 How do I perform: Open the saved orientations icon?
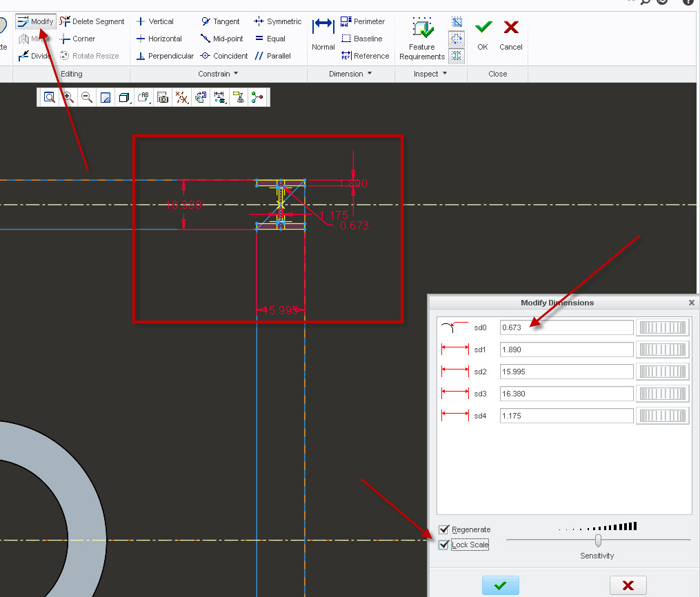143,97
